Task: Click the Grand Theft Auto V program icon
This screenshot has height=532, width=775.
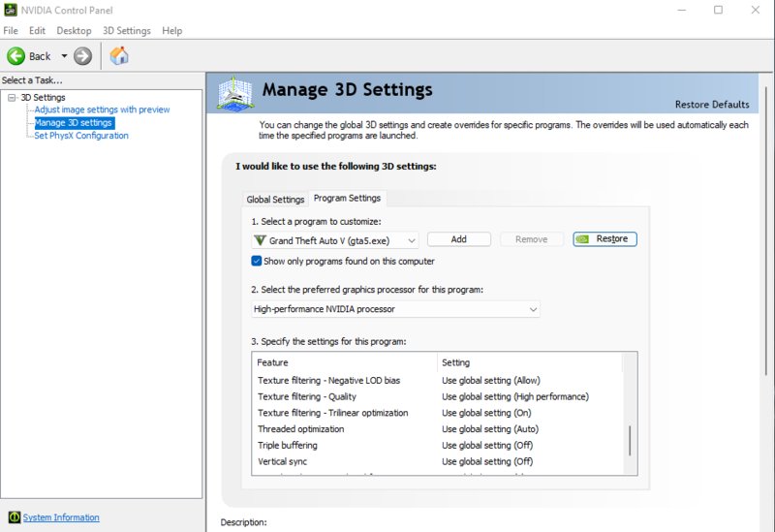Action: (260, 240)
